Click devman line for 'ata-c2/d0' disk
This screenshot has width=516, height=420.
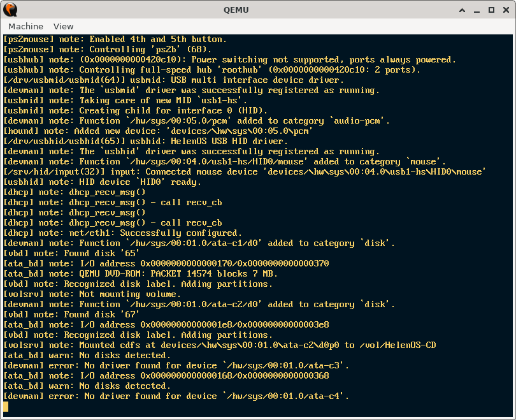pyautogui.click(x=199, y=305)
